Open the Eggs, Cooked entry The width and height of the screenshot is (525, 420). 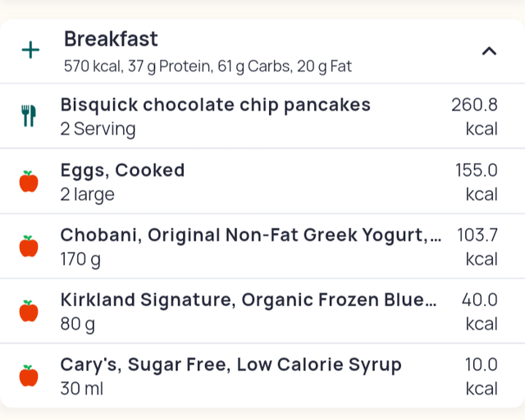262,181
